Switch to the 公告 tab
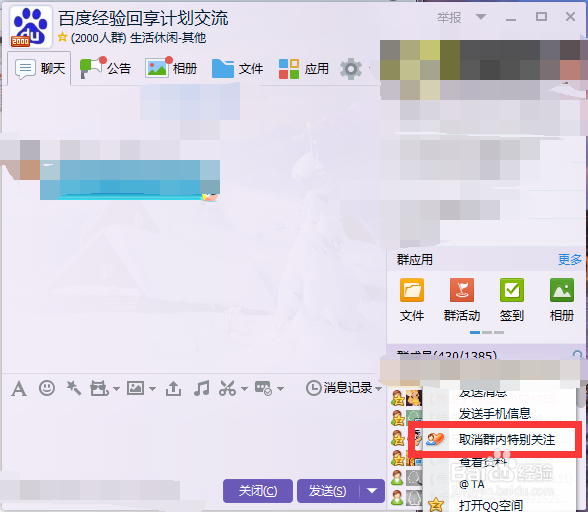This screenshot has width=588, height=512. 105,69
